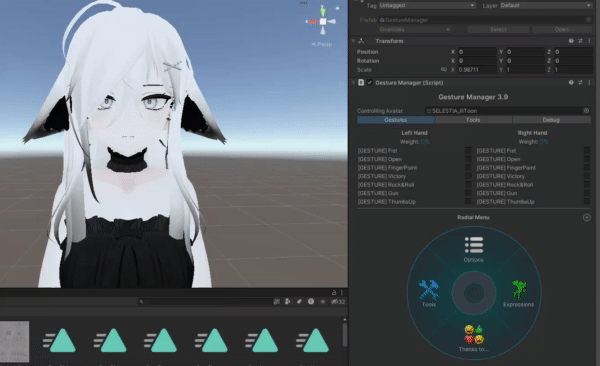Click the prefab Select button
The width and height of the screenshot is (600, 366).
pyautogui.click(x=498, y=29)
